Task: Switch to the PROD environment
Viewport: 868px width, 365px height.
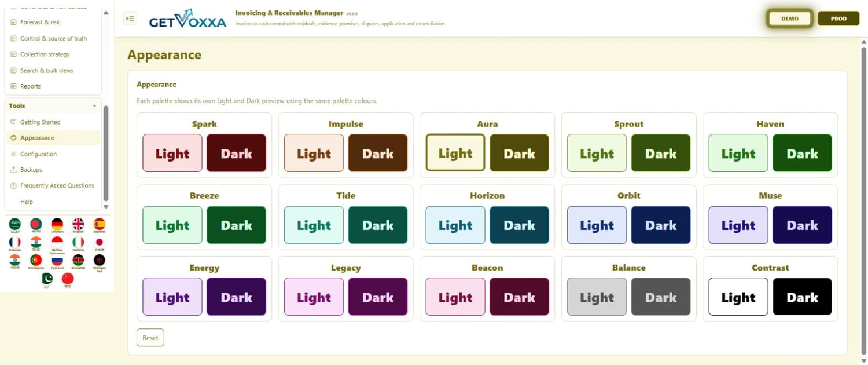Action: click(x=838, y=19)
